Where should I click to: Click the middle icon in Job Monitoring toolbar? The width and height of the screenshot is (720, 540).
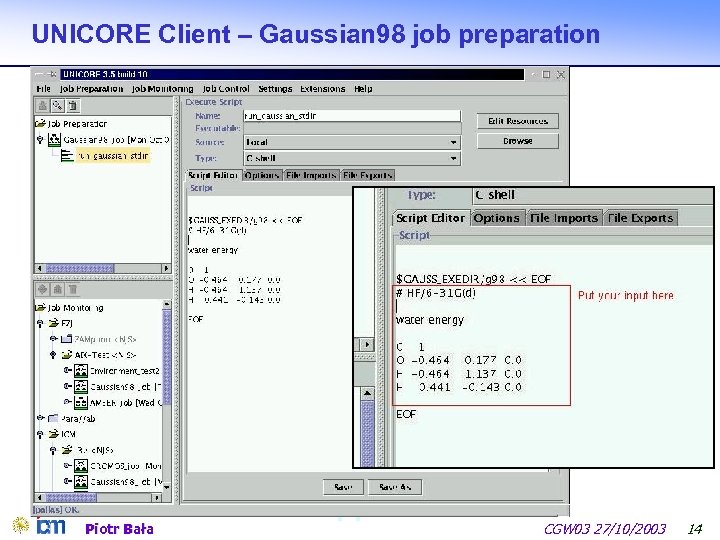(57, 289)
